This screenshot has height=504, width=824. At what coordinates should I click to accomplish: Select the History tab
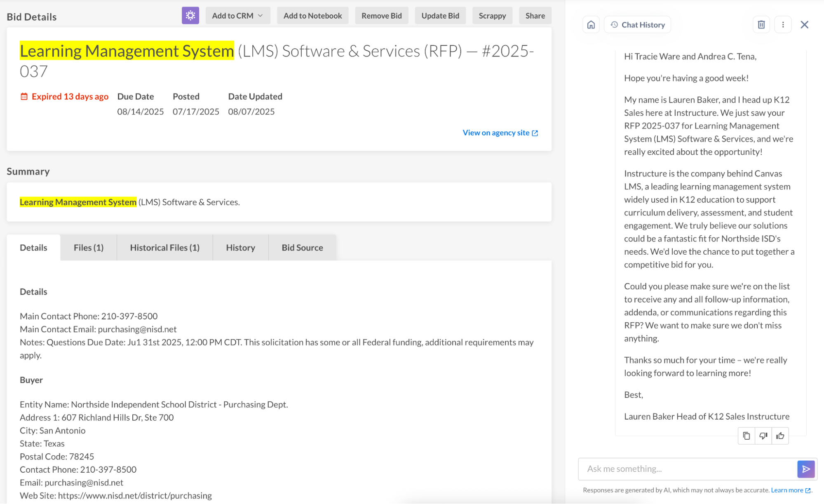240,248
